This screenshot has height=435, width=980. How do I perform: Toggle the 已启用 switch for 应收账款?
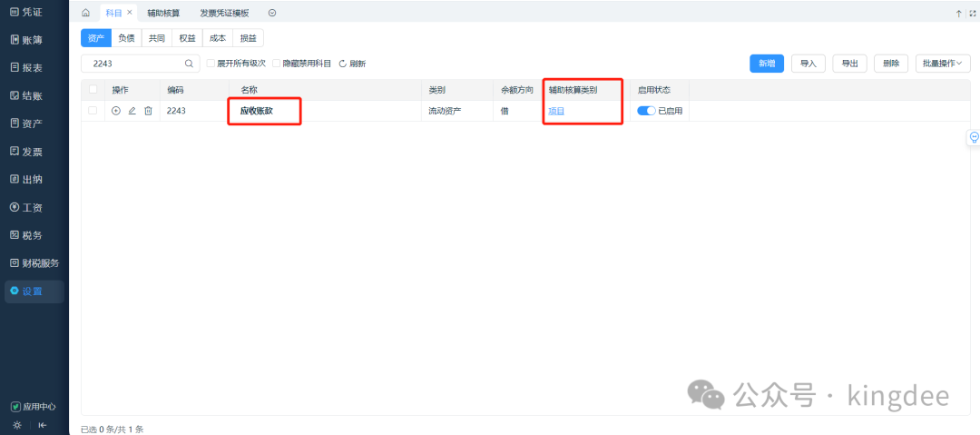click(x=647, y=111)
